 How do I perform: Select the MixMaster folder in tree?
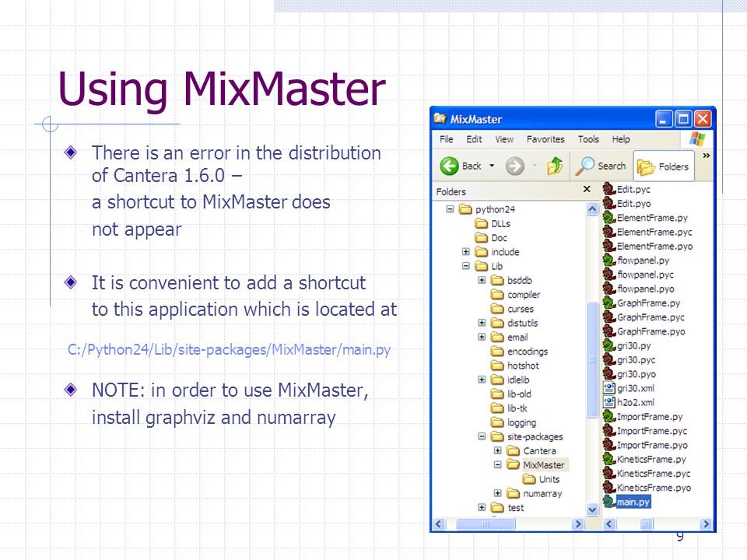pyautogui.click(x=536, y=465)
